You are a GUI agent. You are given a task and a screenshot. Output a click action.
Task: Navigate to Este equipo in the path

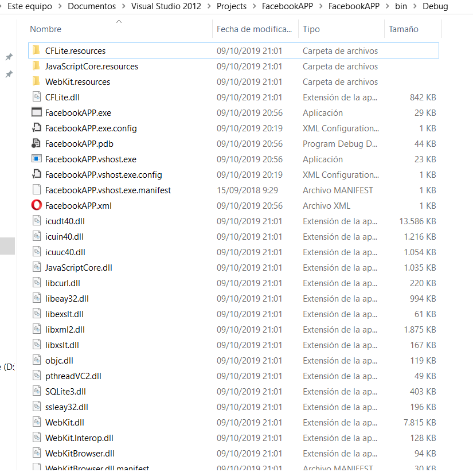pos(29,6)
